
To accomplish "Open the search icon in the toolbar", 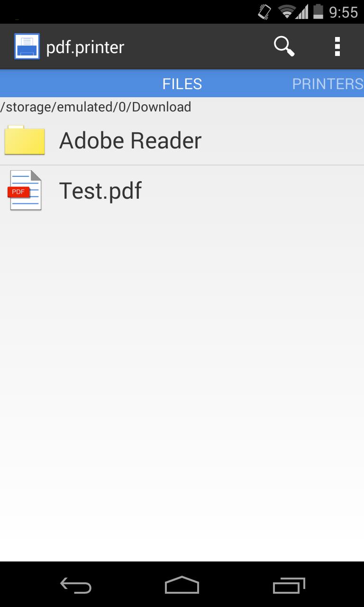I will coord(284,46).
